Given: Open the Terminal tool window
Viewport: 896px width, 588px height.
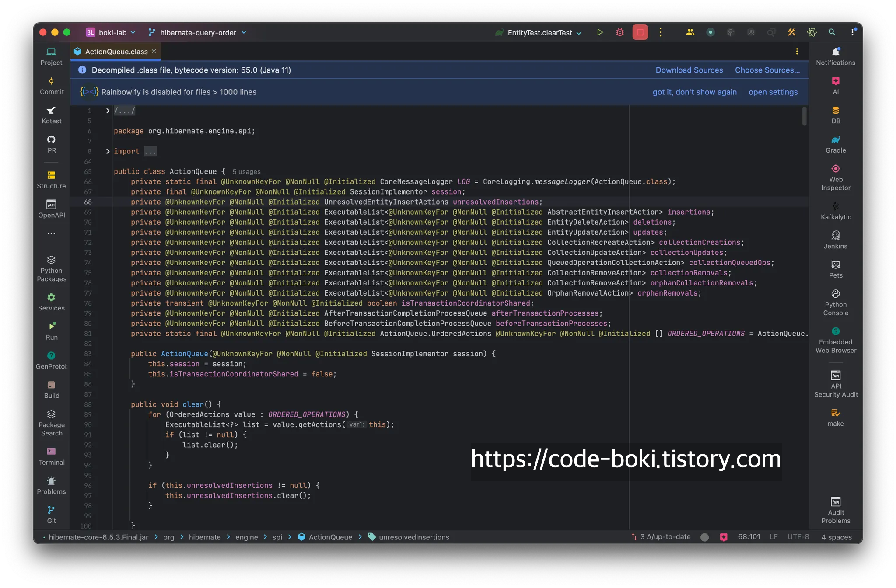Looking at the screenshot, I should [x=51, y=456].
